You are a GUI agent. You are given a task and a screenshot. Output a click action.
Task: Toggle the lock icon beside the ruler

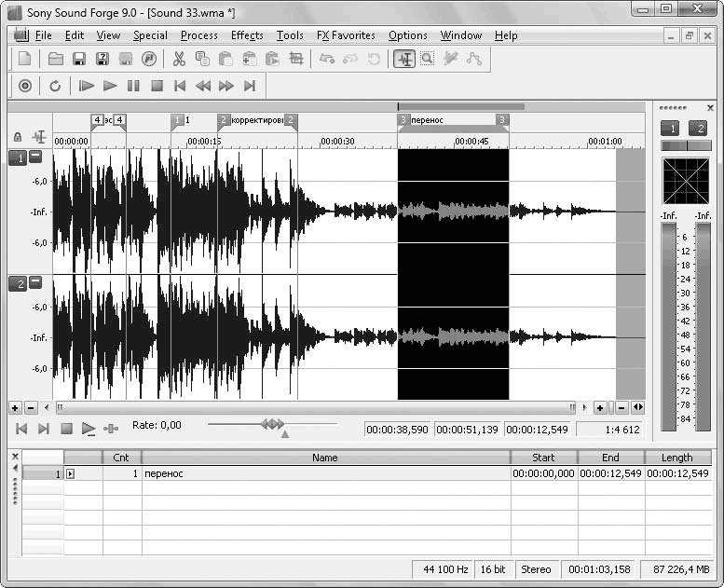(17, 137)
